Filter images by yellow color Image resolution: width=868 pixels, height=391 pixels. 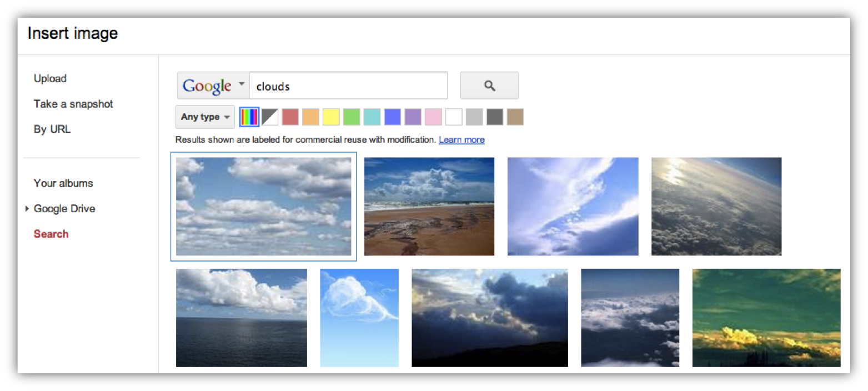click(331, 117)
